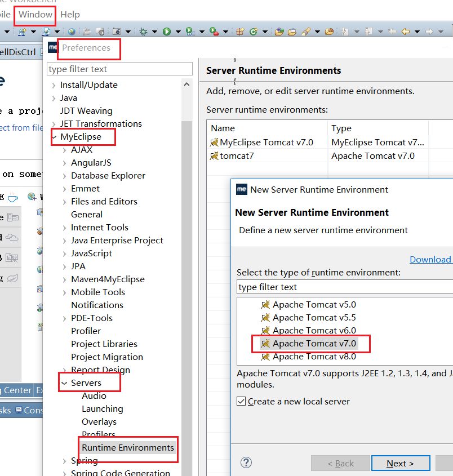This screenshot has height=476, width=453.
Task: Open the Debug icon dropdown arrow
Action: tap(154, 32)
